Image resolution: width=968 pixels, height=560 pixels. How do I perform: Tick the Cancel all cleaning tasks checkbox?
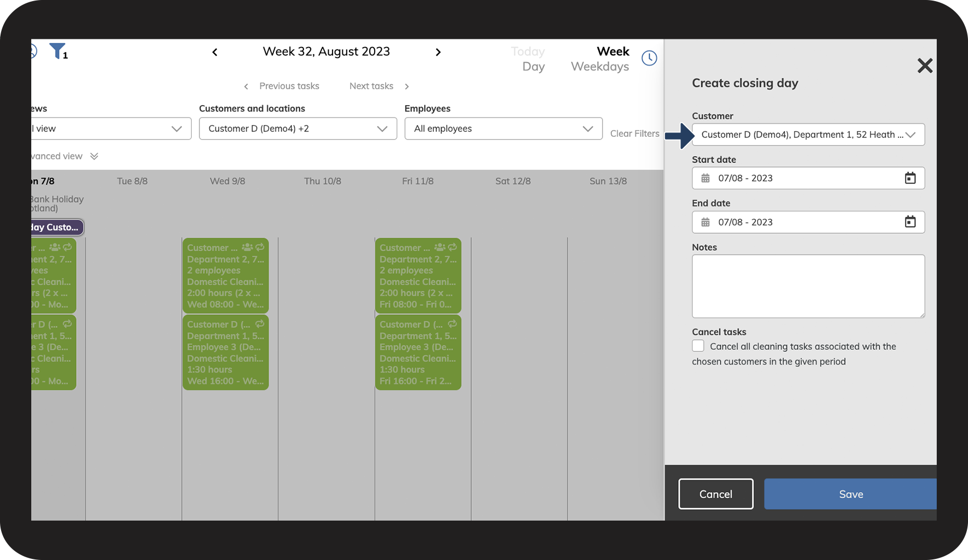(x=698, y=346)
